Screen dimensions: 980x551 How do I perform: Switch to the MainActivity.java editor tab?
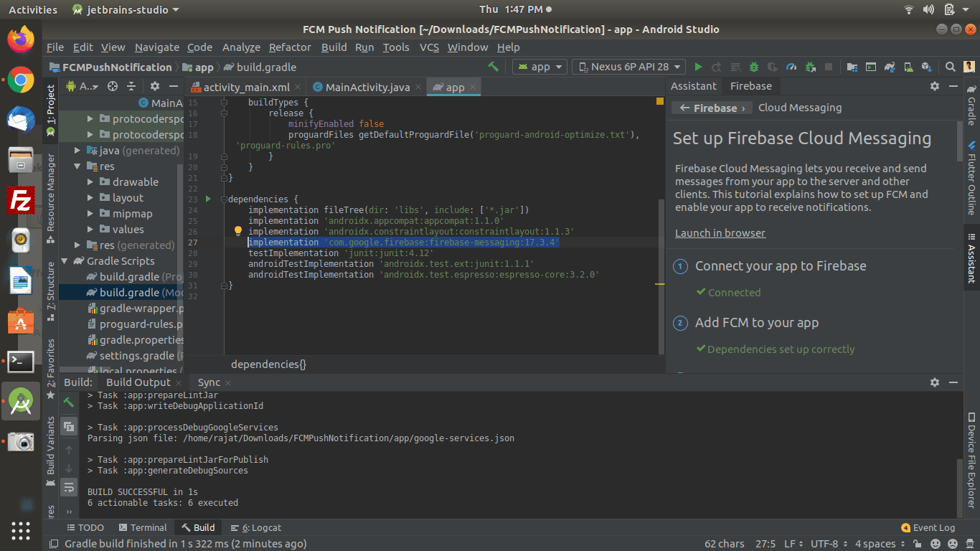coord(367,87)
